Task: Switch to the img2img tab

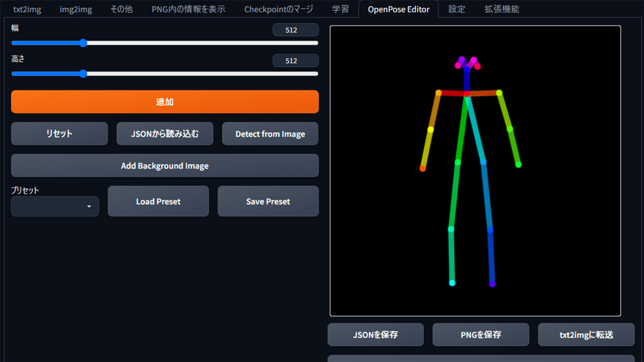Action: pos(76,9)
